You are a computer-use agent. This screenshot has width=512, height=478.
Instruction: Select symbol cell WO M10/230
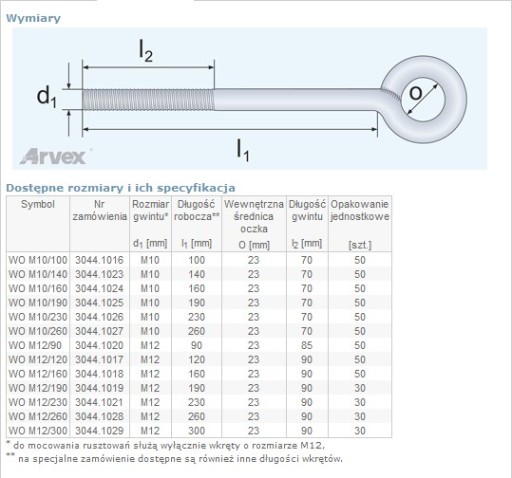38,317
